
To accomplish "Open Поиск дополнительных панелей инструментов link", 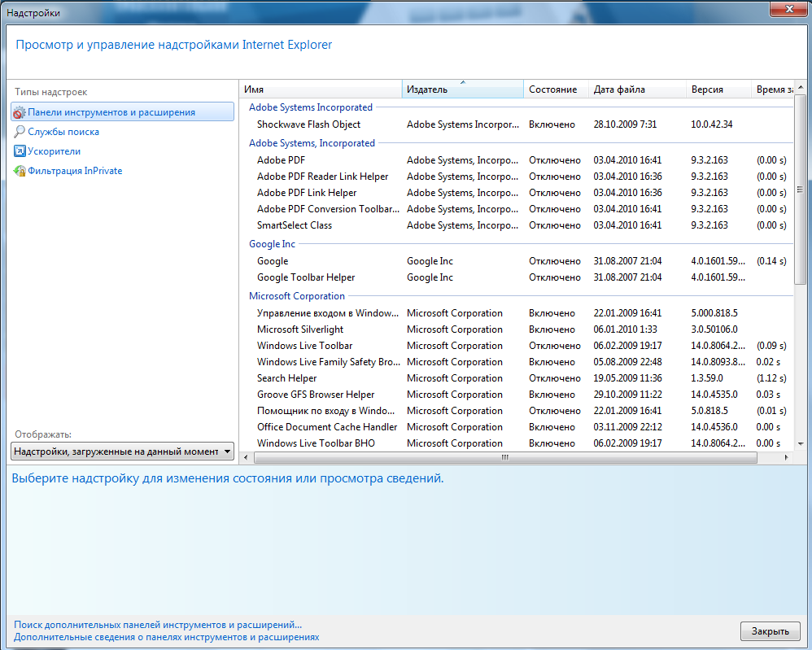I will (157, 625).
